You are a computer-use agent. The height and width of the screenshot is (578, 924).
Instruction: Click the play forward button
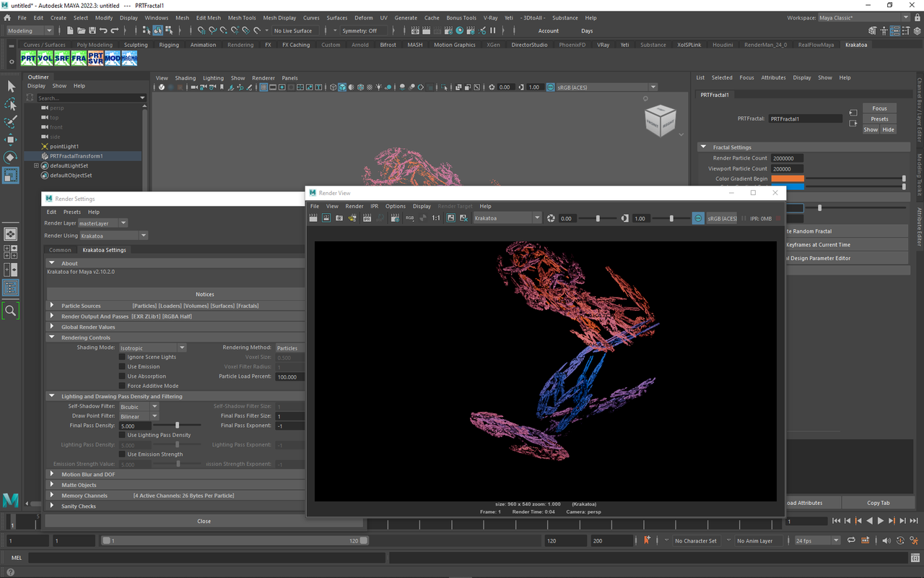[x=880, y=521]
